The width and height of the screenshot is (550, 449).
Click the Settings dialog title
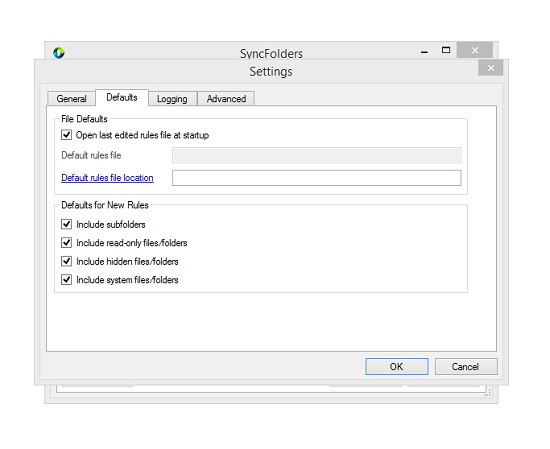(271, 72)
